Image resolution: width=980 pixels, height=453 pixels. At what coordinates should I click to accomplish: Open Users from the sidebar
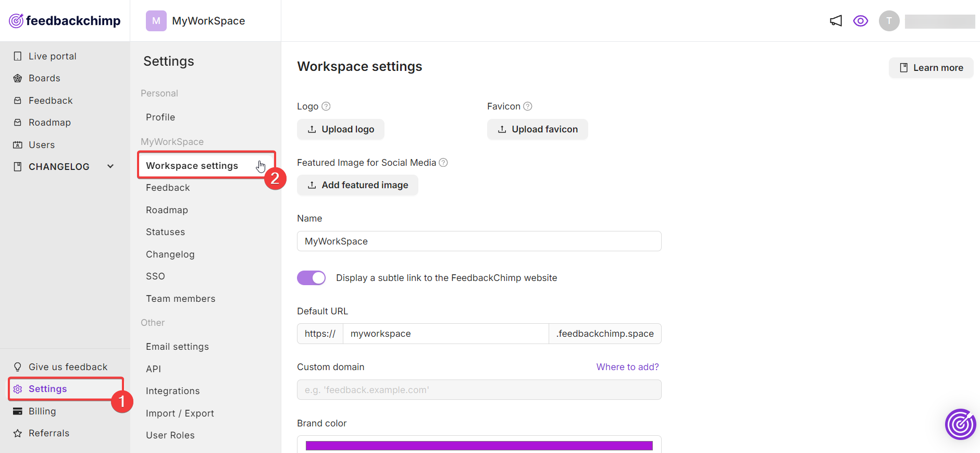tap(42, 145)
